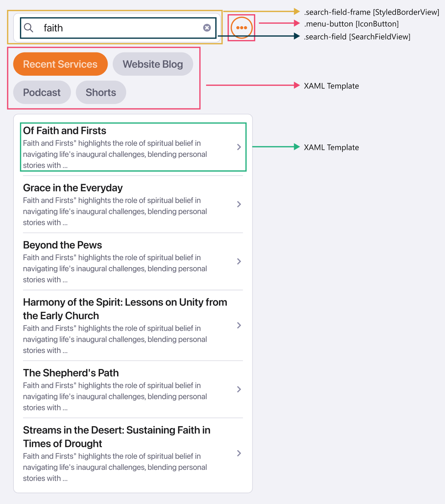Select the Recent Services filter chip
The image size is (445, 504).
pyautogui.click(x=60, y=64)
